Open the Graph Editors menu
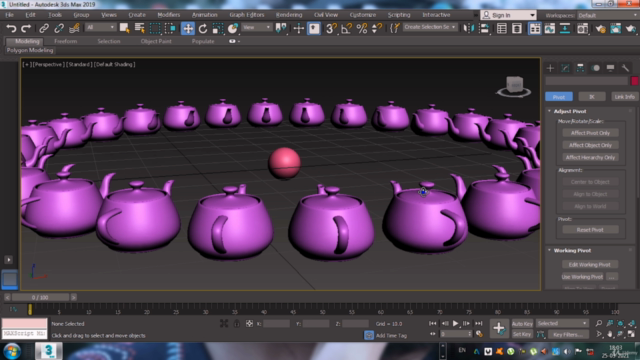The height and width of the screenshot is (360, 640). [247, 15]
